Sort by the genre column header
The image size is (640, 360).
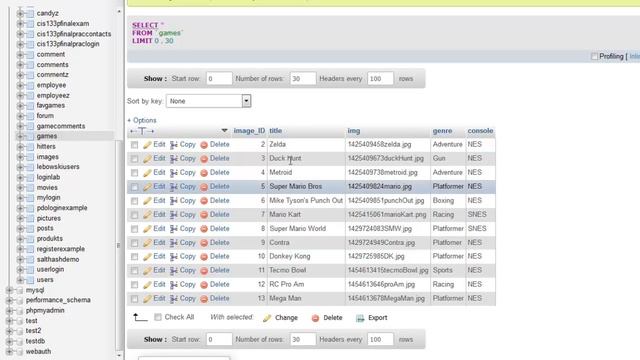[442, 131]
